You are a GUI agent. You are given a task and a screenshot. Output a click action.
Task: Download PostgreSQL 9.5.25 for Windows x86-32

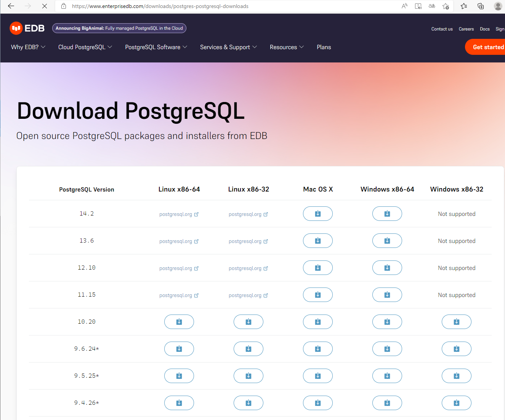(457, 376)
